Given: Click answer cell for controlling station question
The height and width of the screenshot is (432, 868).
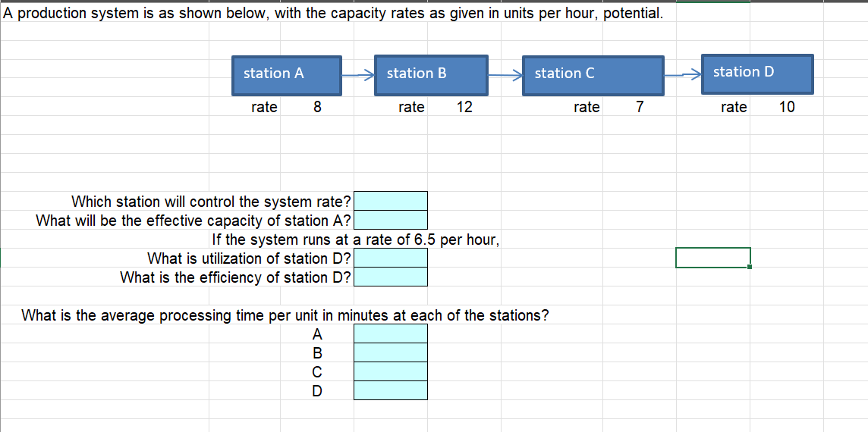Looking at the screenshot, I should tap(391, 201).
